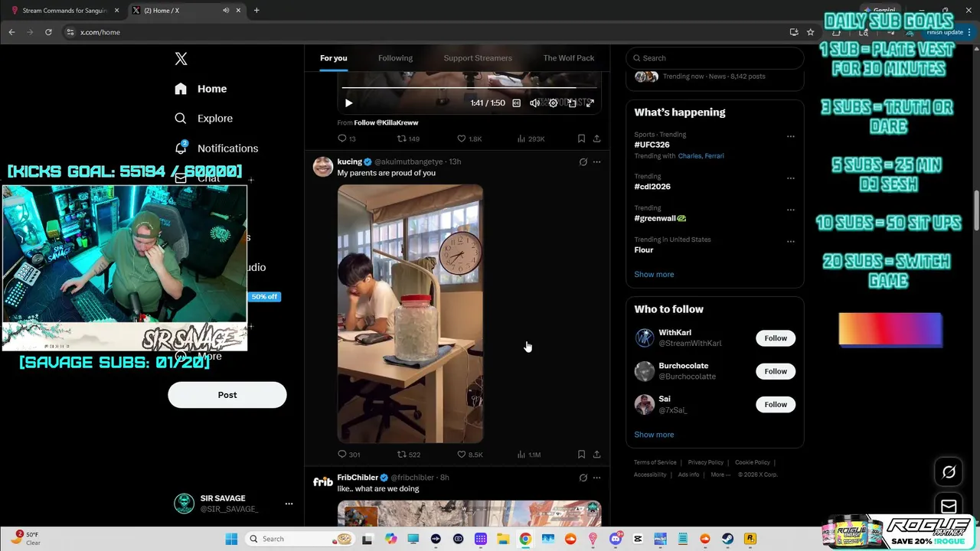Open Follow @KillaKreww link
980x551 pixels.
(386, 122)
